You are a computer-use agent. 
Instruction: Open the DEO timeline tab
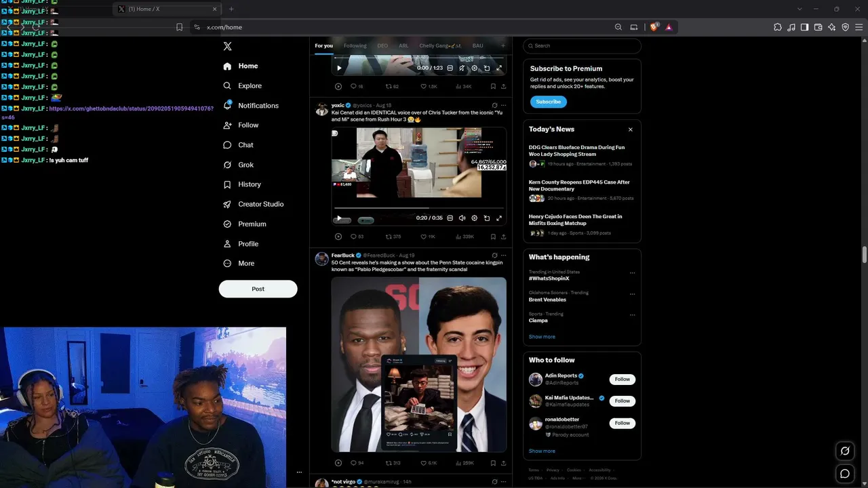point(382,46)
